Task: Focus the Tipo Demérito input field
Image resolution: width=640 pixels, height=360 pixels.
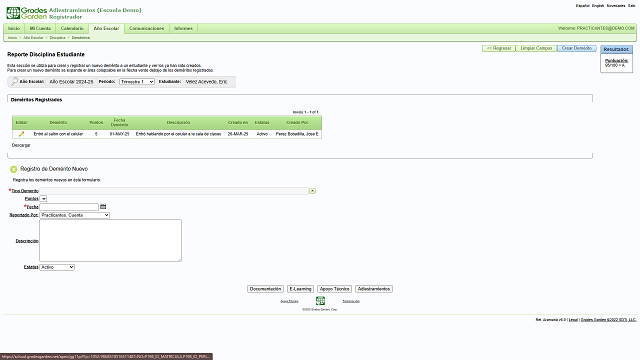Action: pyautogui.click(x=174, y=191)
